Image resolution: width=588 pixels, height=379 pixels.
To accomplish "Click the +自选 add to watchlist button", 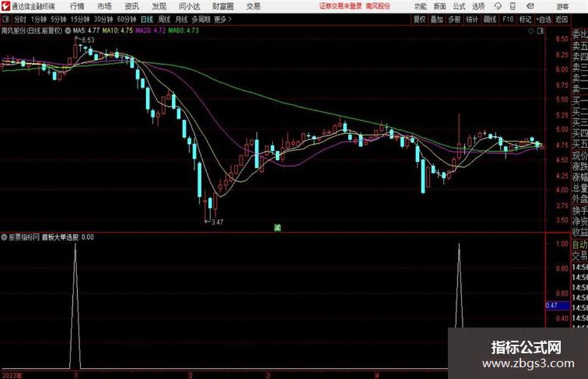I will pyautogui.click(x=543, y=19).
